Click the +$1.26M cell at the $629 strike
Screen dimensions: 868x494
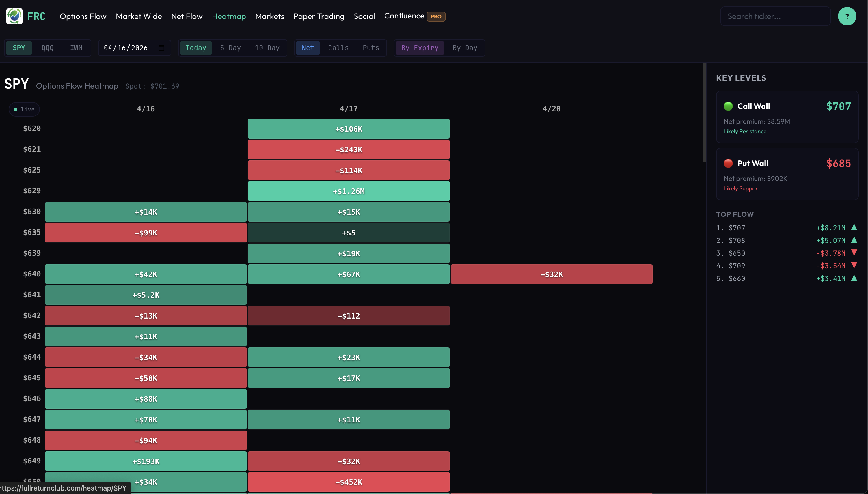tap(349, 191)
